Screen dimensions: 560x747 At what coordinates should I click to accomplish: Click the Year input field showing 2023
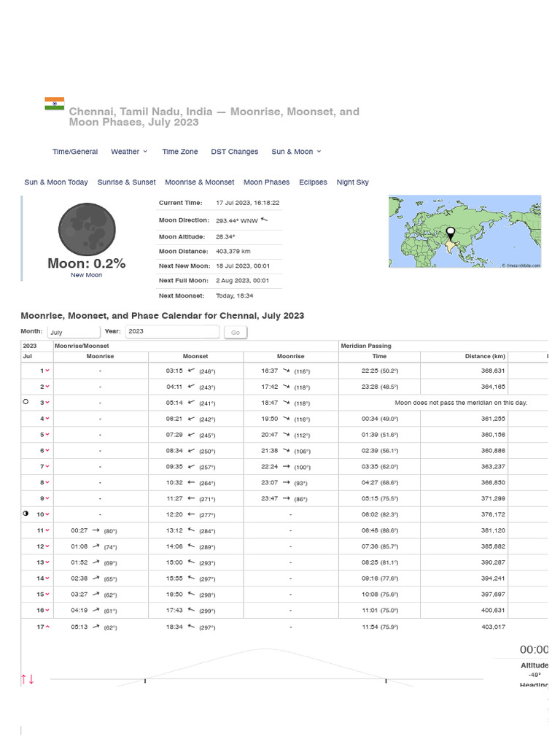pos(172,332)
